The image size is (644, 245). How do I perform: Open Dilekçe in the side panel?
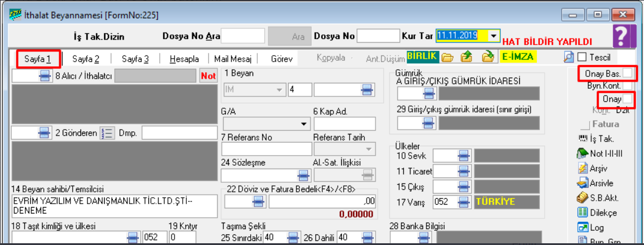tap(597, 213)
